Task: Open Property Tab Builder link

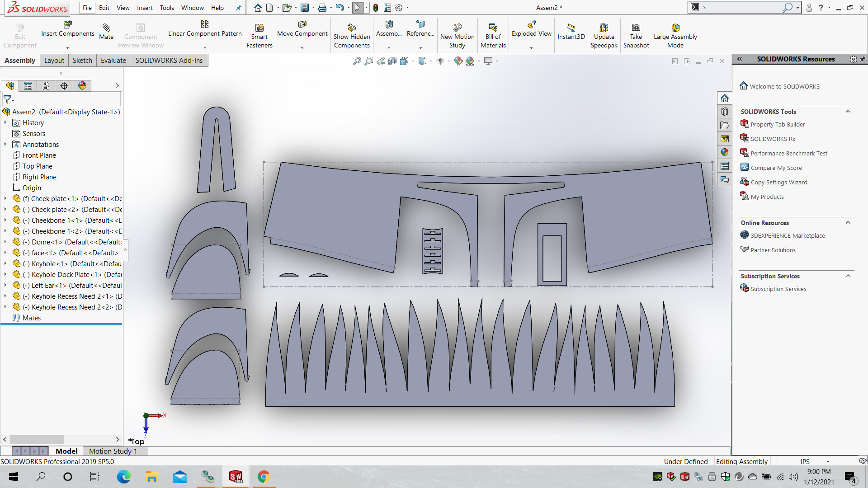Action: click(778, 125)
